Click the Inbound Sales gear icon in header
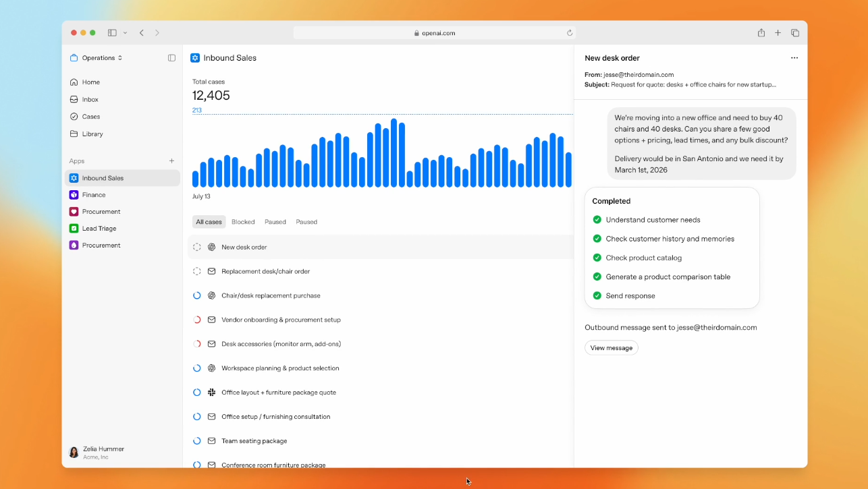The width and height of the screenshot is (868, 489). [195, 58]
